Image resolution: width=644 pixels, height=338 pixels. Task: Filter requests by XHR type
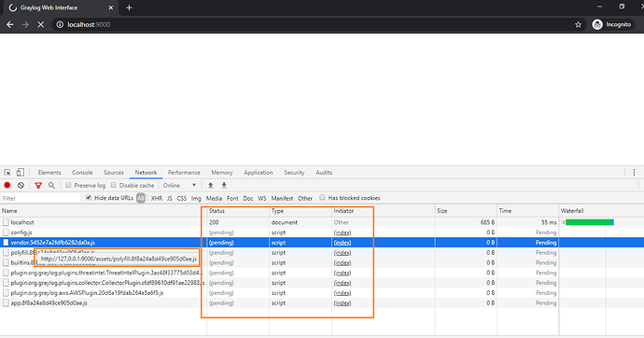click(x=157, y=198)
